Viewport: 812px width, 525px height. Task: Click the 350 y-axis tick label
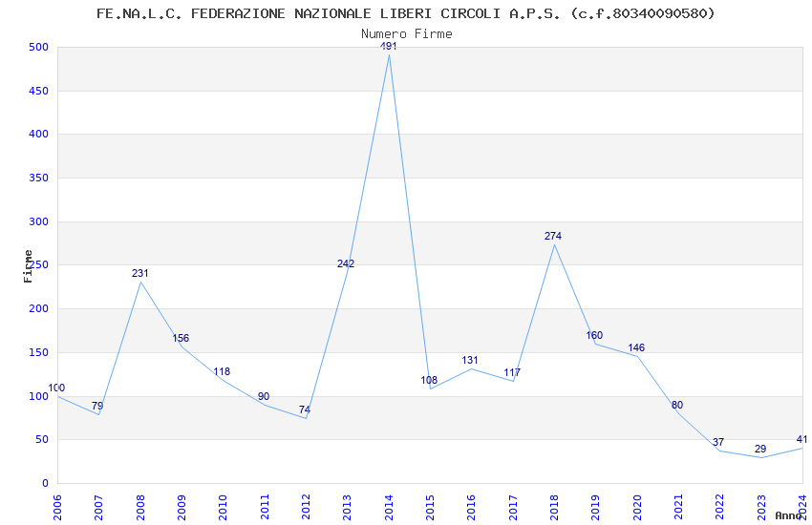[x=39, y=178]
